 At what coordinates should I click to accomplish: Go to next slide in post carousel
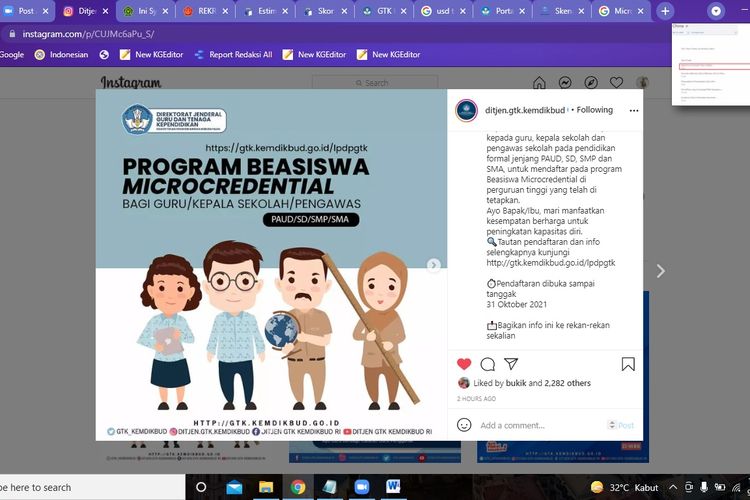point(433,265)
